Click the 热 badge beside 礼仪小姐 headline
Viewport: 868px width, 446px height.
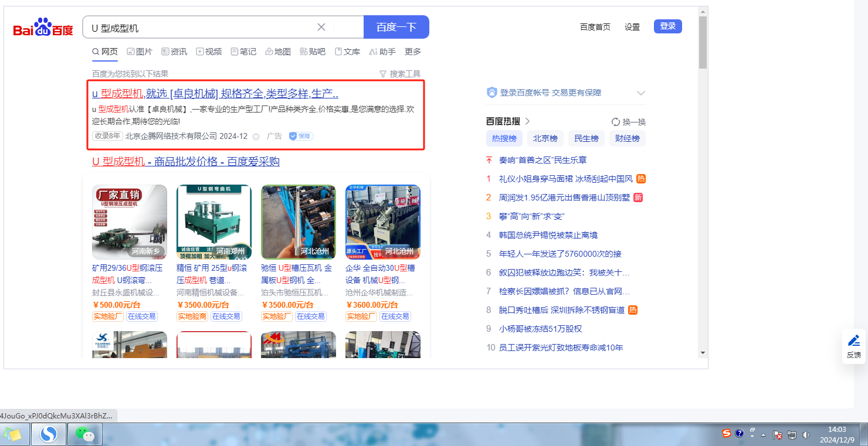641,179
